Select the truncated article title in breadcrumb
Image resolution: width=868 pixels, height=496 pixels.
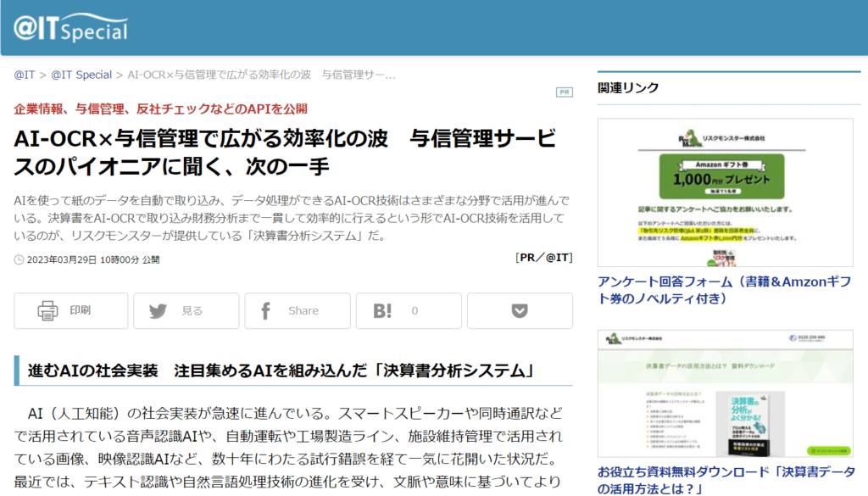coord(261,75)
